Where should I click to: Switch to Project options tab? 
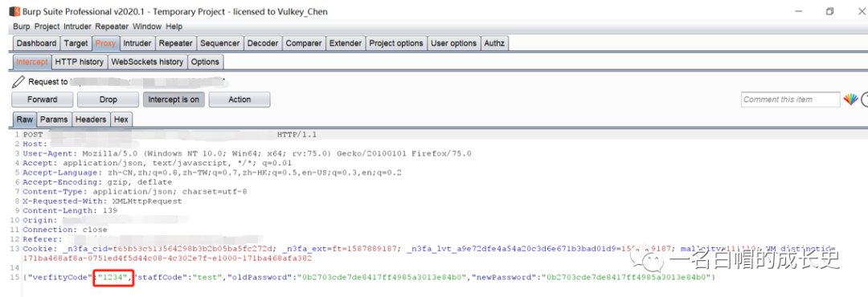tap(396, 43)
